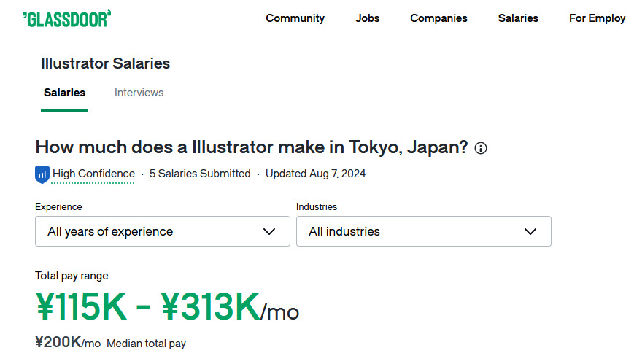The width and height of the screenshot is (626, 364).
Task: Click the chevron in the Industries dropdown
Action: (x=530, y=232)
